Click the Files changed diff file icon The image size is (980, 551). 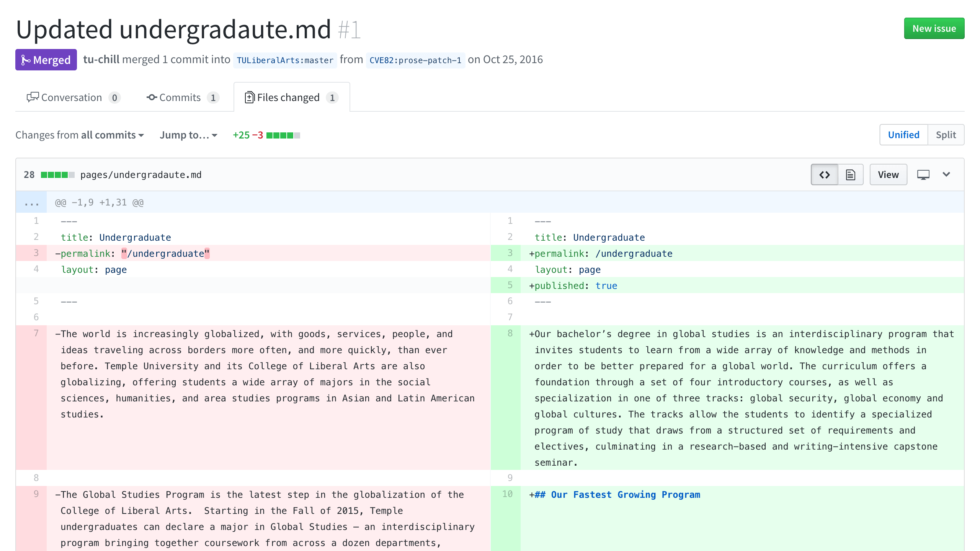249,97
